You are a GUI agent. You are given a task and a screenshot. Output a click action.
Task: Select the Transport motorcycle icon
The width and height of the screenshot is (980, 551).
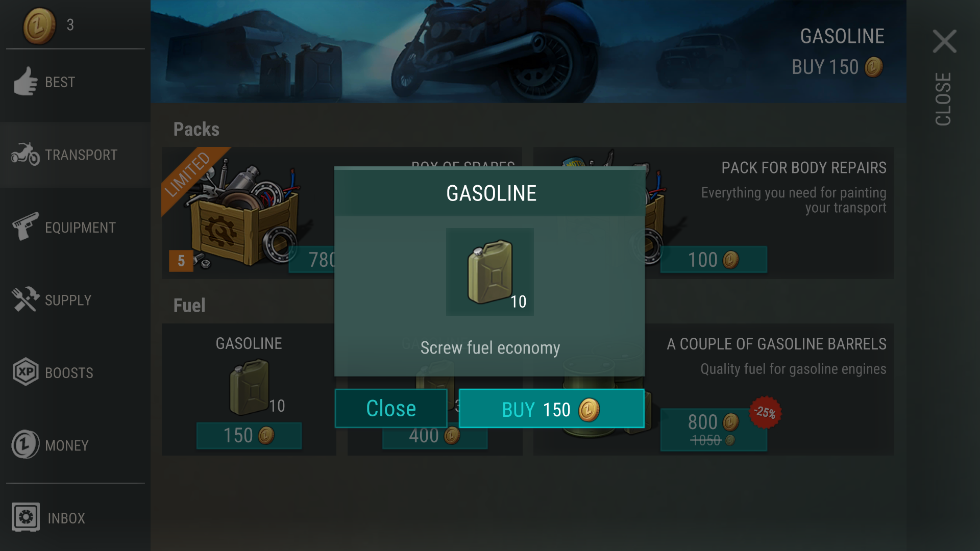click(26, 154)
